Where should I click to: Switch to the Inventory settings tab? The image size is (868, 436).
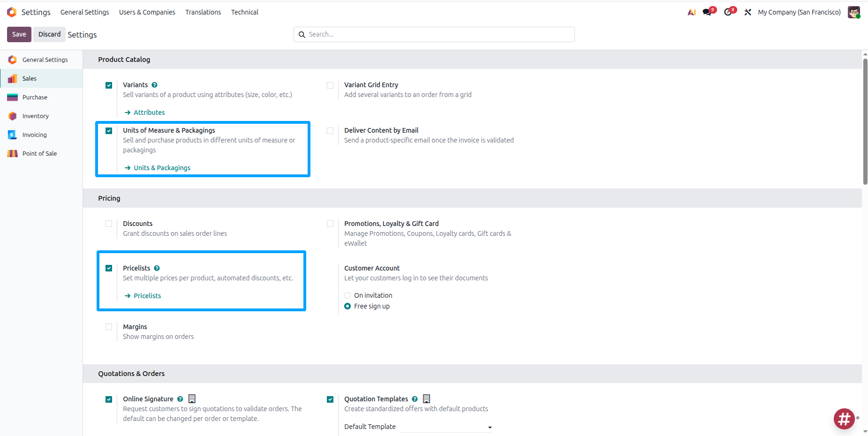[35, 116]
